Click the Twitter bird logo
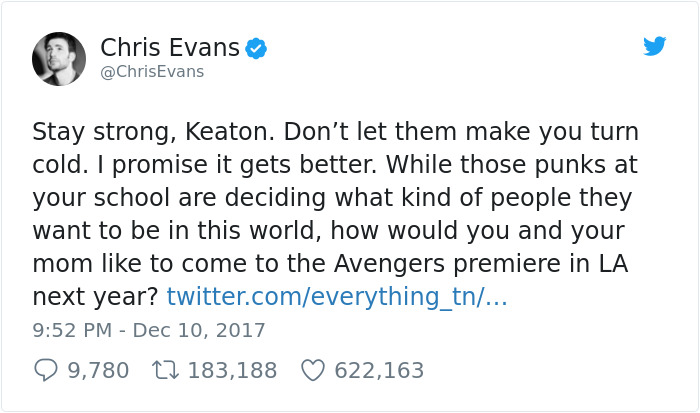The width and height of the screenshot is (700, 413). pos(654,46)
